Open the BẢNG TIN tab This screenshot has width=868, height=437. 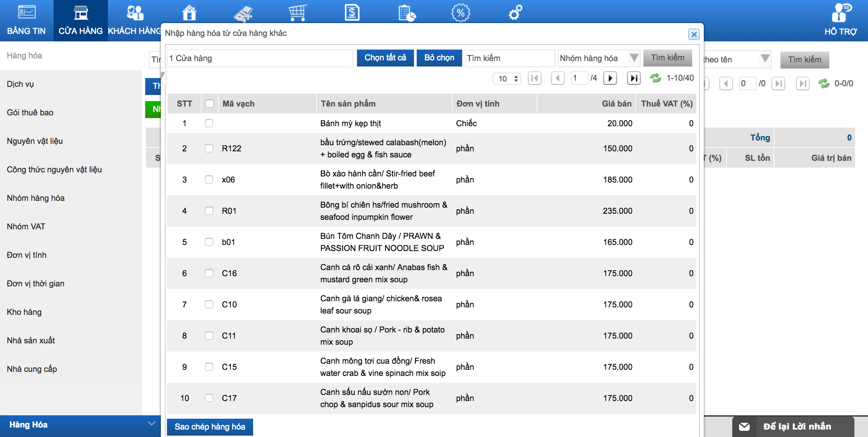[x=26, y=20]
